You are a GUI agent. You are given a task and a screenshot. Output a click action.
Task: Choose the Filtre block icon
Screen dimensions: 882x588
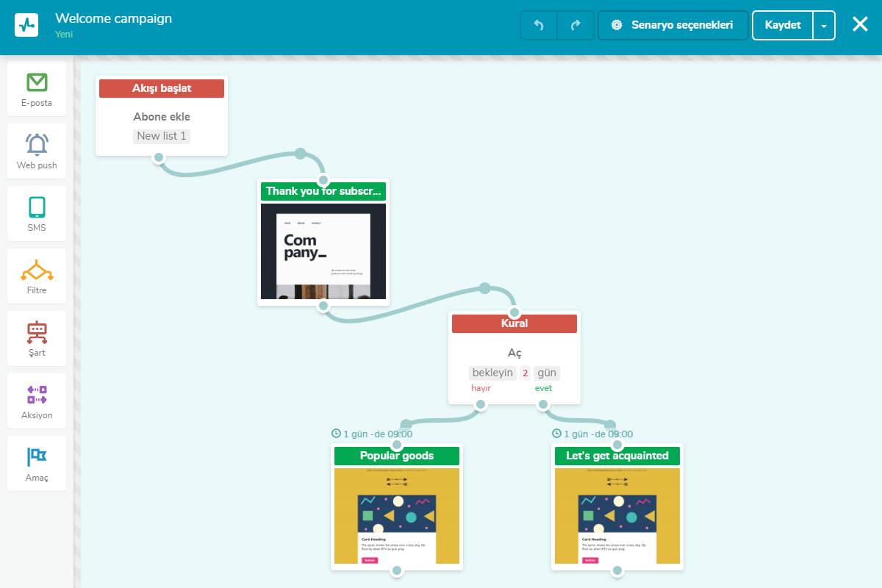pyautogui.click(x=37, y=270)
